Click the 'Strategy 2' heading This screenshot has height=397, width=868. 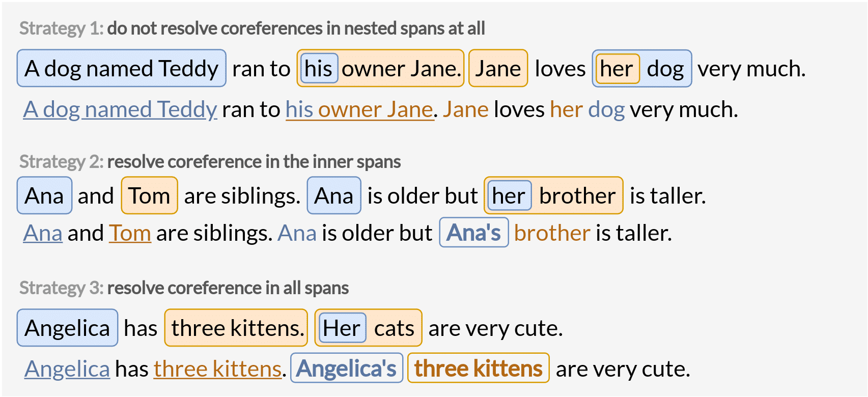[x=210, y=162]
